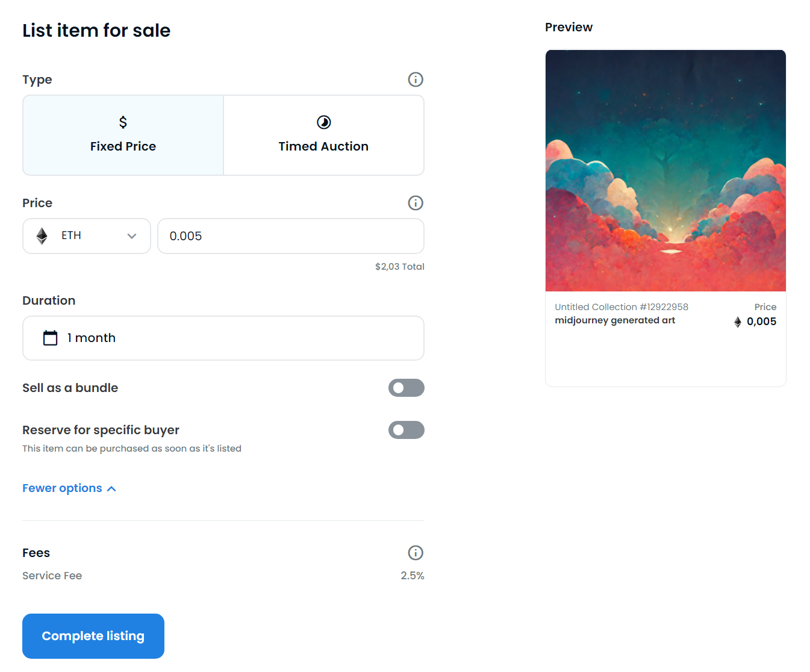Viewport: 810px width, 672px height.
Task: Click the info icon beside Fees
Action: coord(416,553)
